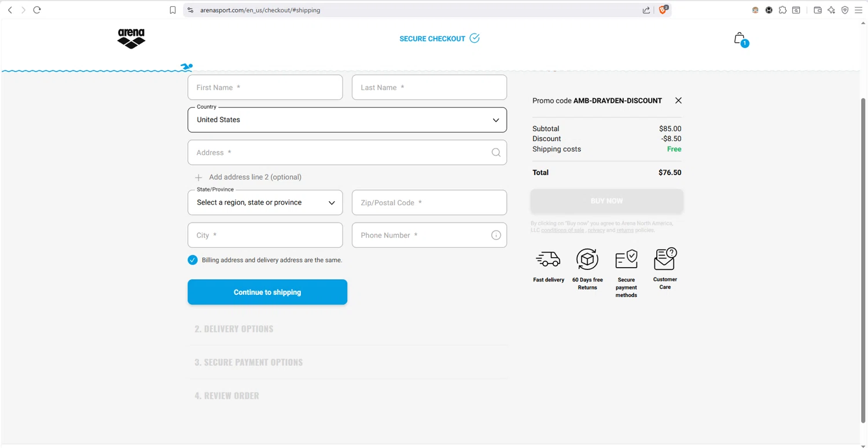Click the face avatar extension icon

pos(755,10)
